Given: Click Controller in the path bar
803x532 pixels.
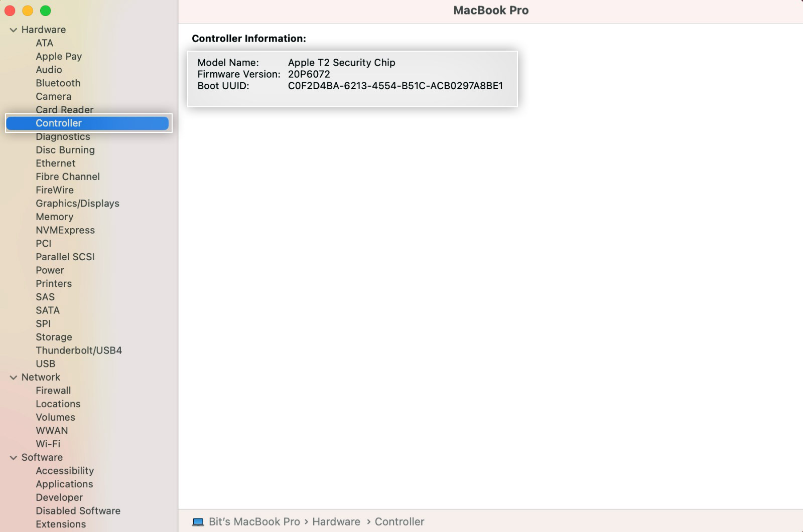Looking at the screenshot, I should pos(399,522).
